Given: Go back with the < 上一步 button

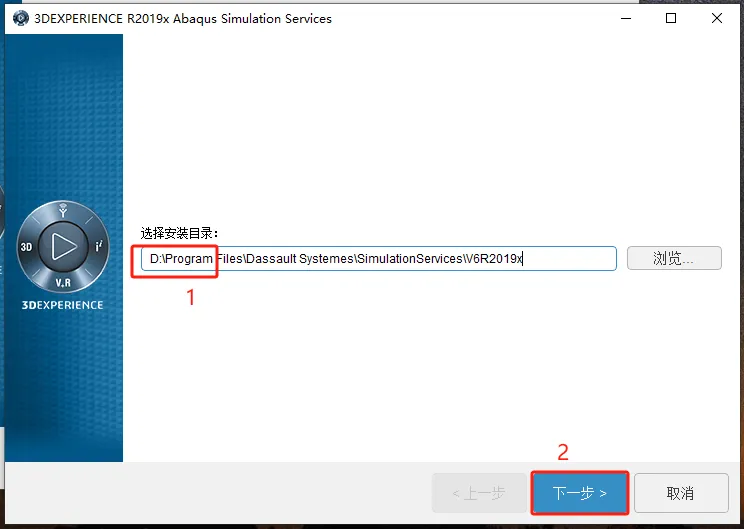Looking at the screenshot, I should pos(479,493).
